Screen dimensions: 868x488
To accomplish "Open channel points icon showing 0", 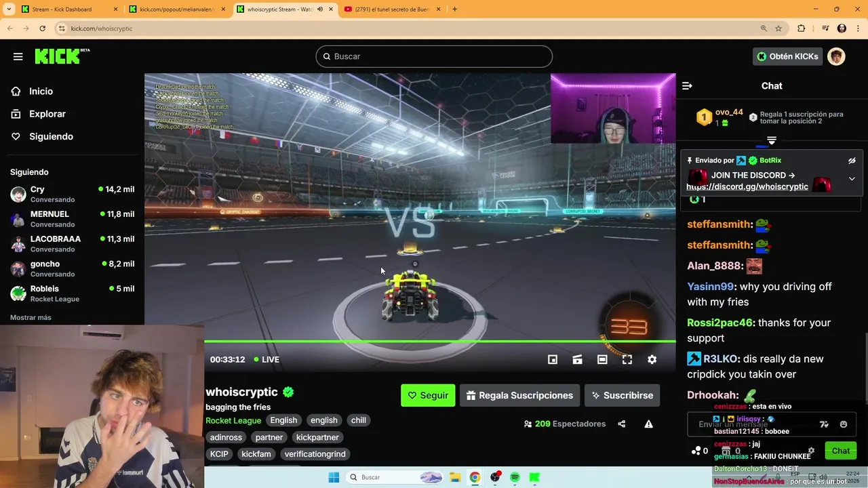I will [x=699, y=451].
